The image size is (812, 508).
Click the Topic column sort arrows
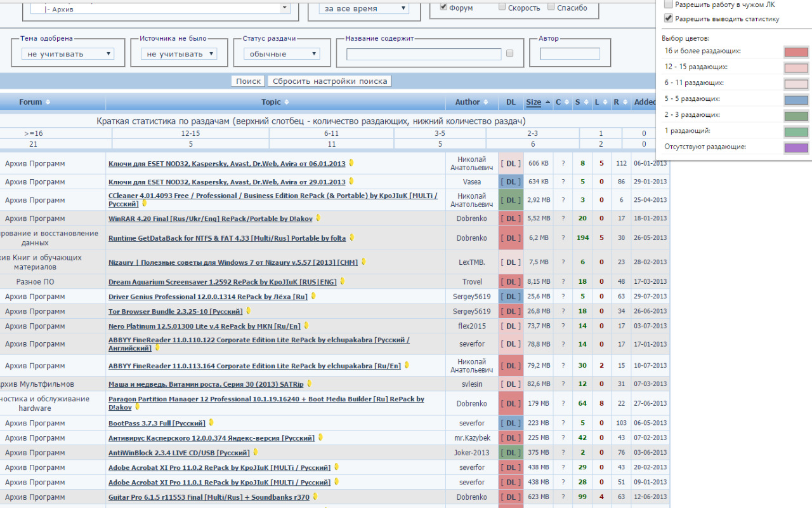click(286, 102)
